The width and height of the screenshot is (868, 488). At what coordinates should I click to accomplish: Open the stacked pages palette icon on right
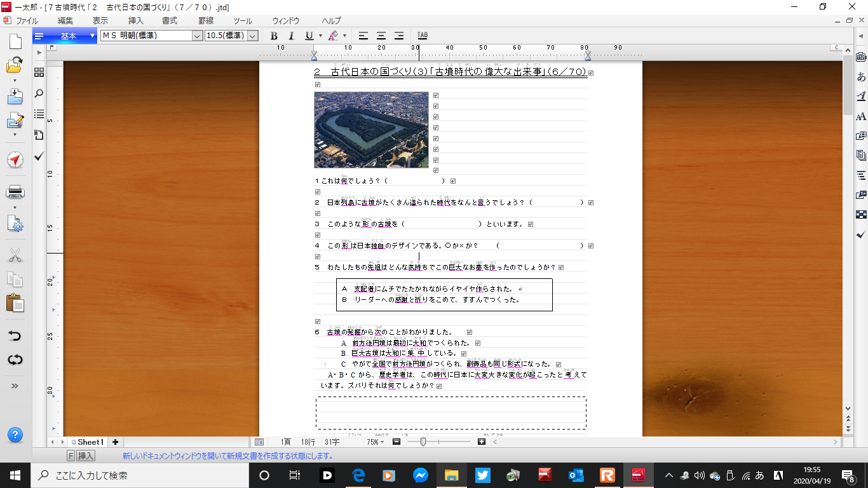click(x=861, y=155)
